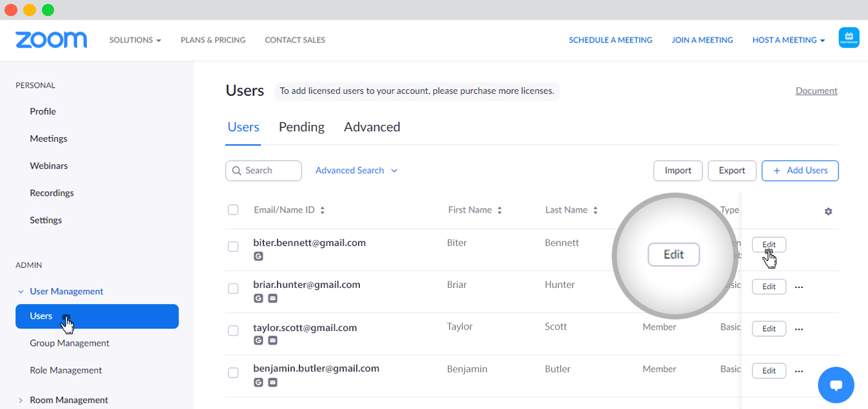
Task: Tick the select-all checkbox in table header
Action: click(233, 210)
